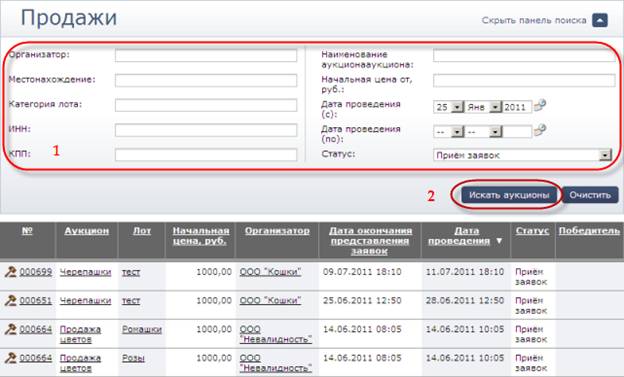Select date text 09.07.2011 18:10
Viewport: 624px width, 377px height.
tap(362, 272)
